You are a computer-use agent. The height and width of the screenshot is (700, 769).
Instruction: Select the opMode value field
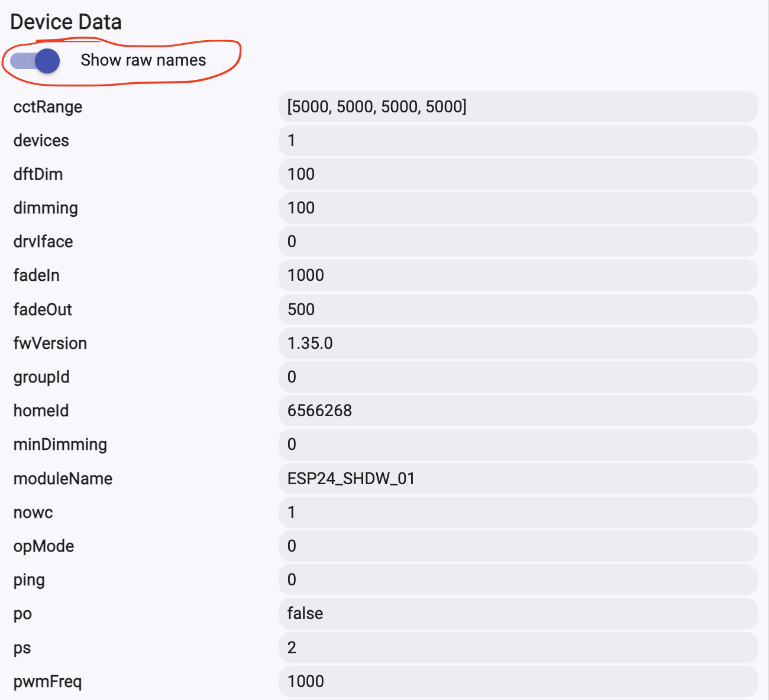point(518,546)
